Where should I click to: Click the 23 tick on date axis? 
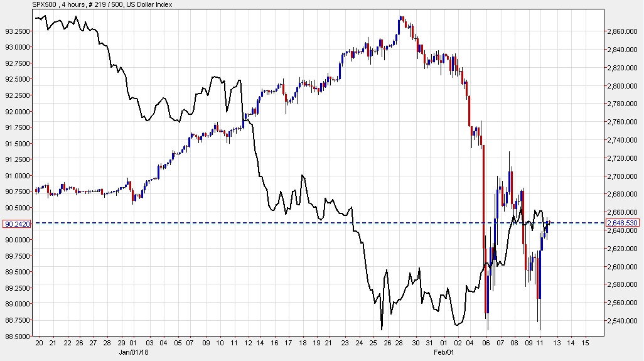coord(345,343)
